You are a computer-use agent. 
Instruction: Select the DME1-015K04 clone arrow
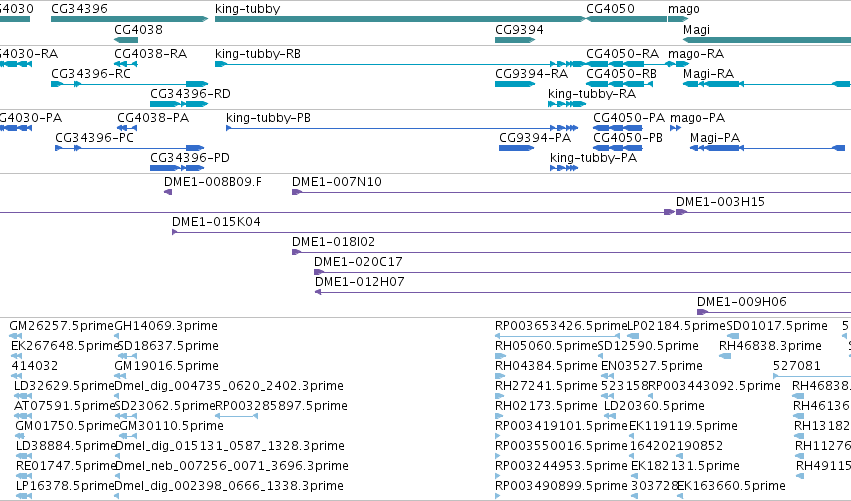(175, 232)
